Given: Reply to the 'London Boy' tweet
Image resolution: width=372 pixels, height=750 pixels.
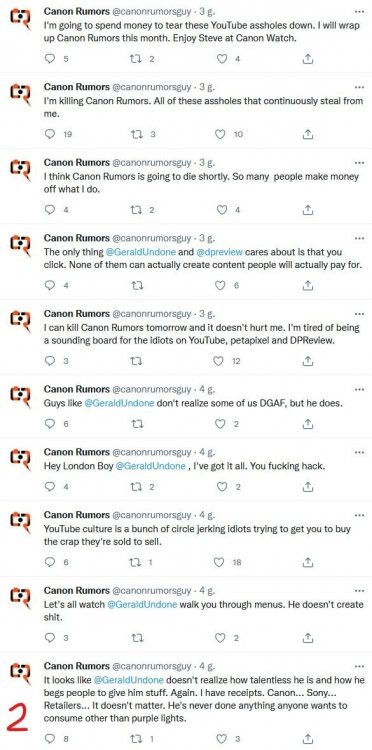Looking at the screenshot, I should (x=50, y=486).
